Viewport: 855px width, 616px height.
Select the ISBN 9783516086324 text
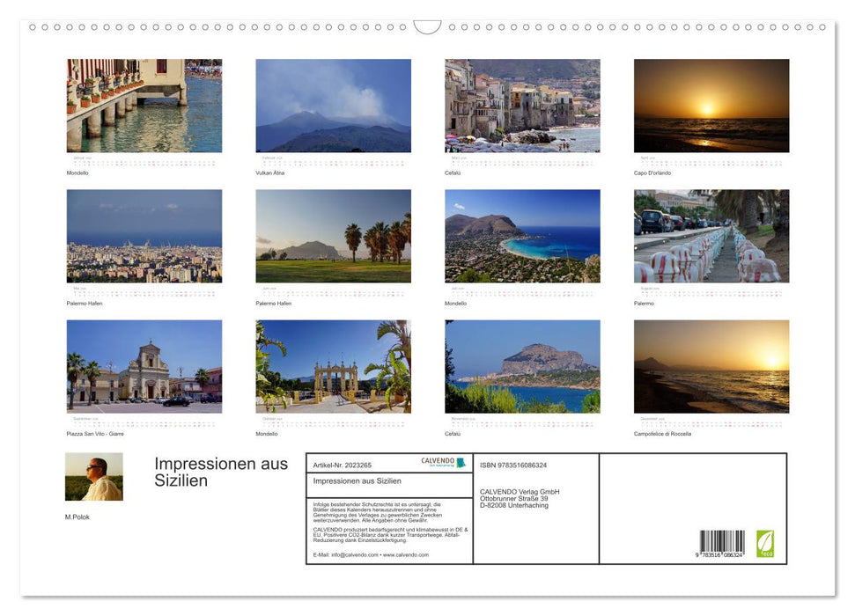tap(515, 464)
